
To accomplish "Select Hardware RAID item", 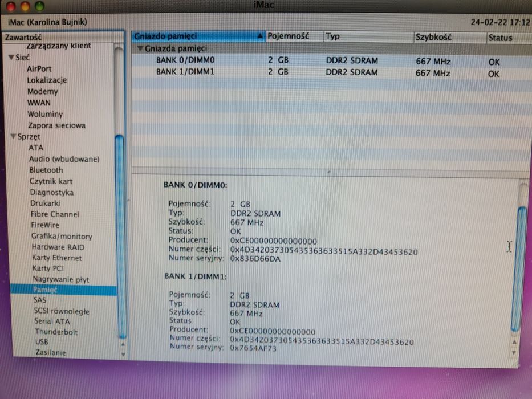I will [x=58, y=247].
